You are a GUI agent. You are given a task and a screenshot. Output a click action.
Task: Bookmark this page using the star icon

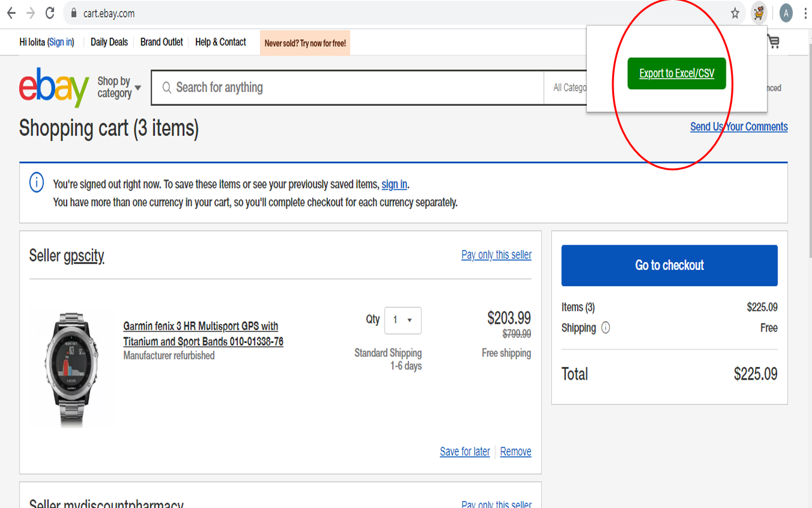[x=734, y=13]
